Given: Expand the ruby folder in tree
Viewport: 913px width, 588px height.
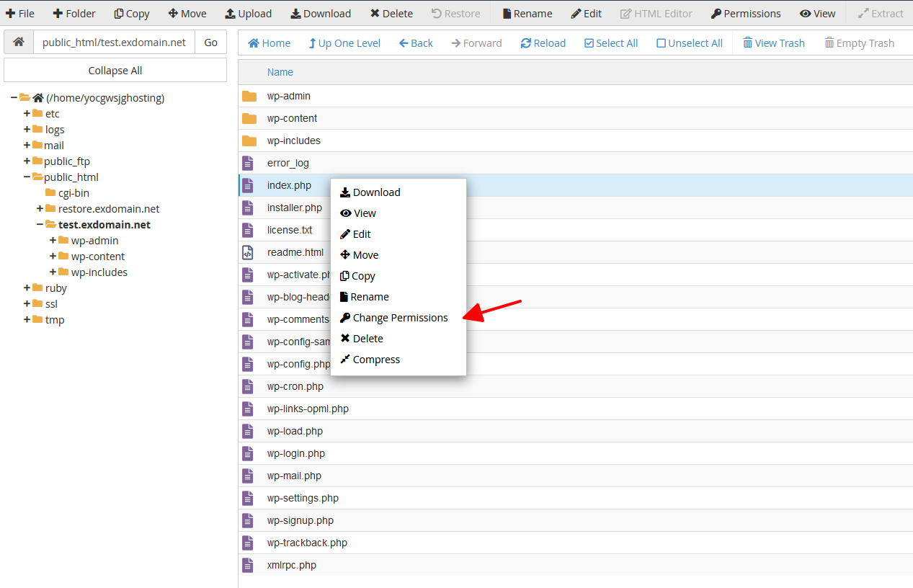Looking at the screenshot, I should tap(27, 288).
